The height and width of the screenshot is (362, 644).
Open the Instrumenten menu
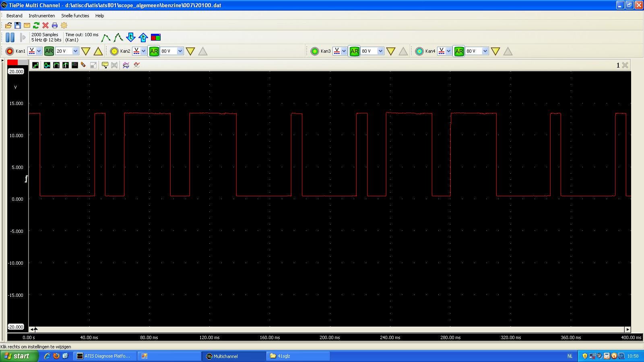[41, 16]
